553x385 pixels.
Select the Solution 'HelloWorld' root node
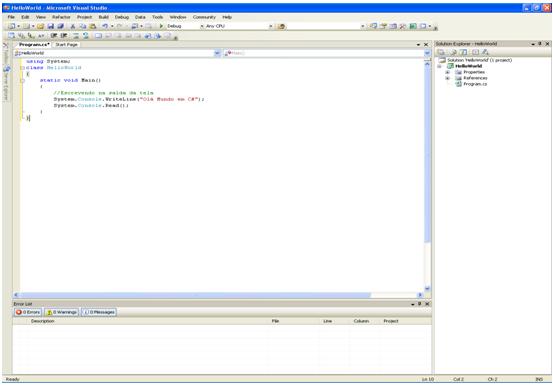(479, 60)
